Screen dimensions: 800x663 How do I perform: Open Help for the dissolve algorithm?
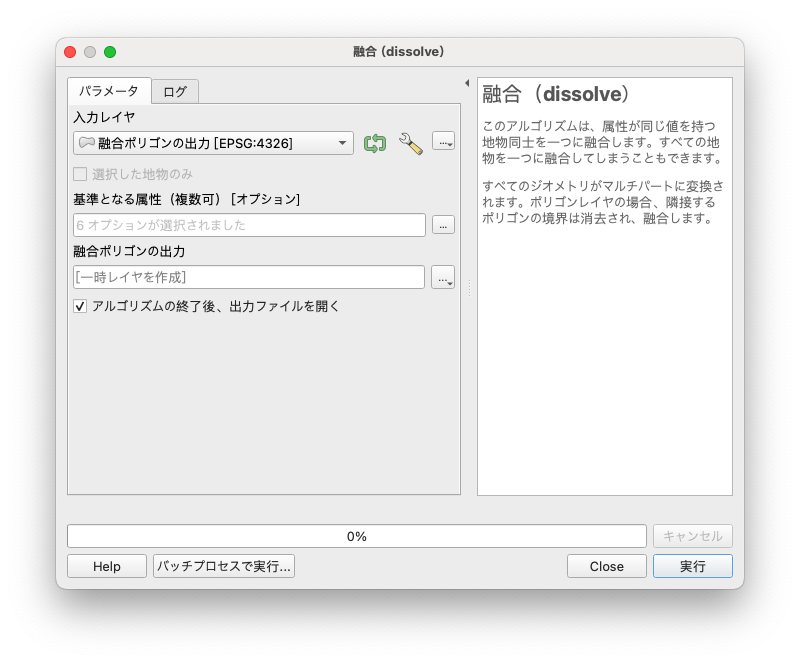click(106, 566)
